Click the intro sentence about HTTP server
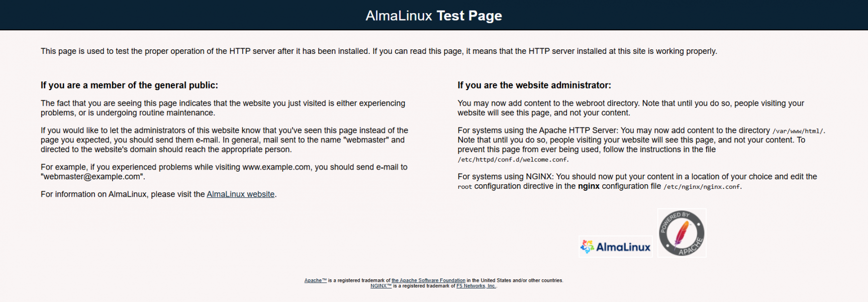This screenshot has width=868, height=302. click(379, 51)
